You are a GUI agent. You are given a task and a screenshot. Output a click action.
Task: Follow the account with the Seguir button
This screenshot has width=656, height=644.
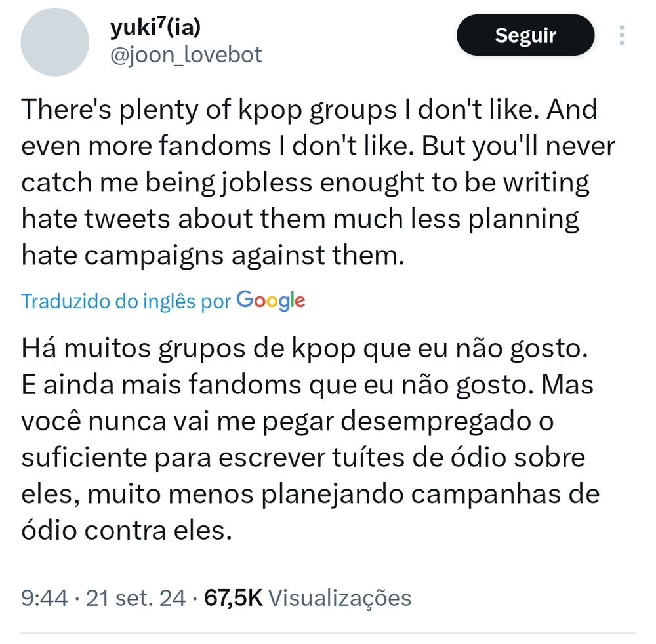pyautogui.click(x=525, y=35)
